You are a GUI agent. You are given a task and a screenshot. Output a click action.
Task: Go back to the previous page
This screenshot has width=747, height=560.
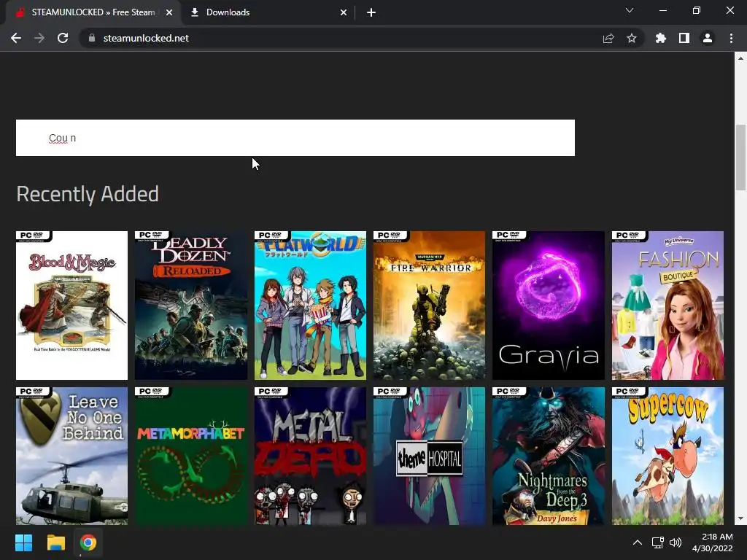point(16,38)
